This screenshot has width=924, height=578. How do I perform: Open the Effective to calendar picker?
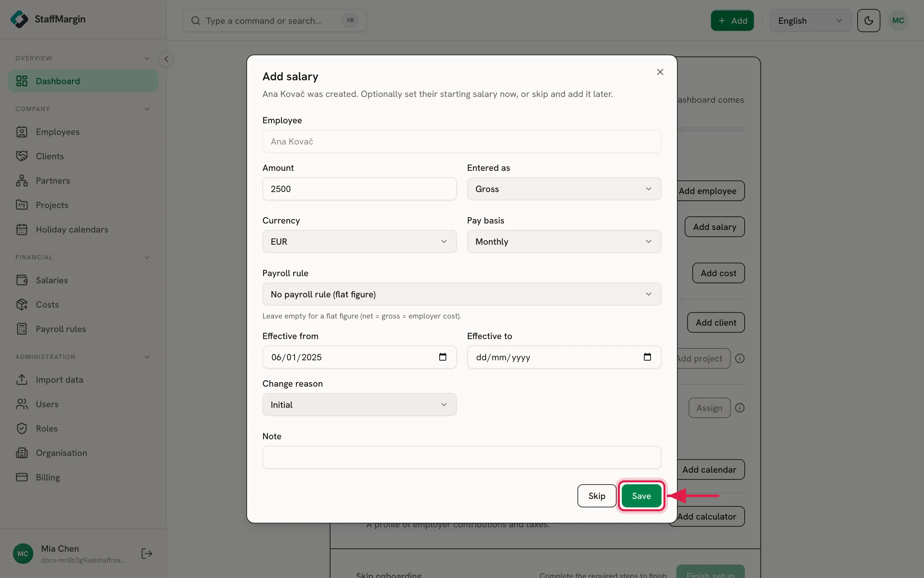(647, 357)
